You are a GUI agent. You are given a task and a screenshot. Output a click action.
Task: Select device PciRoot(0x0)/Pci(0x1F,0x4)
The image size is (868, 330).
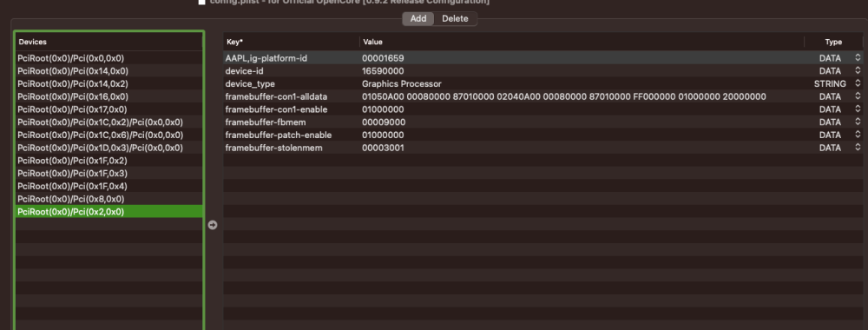click(108, 186)
